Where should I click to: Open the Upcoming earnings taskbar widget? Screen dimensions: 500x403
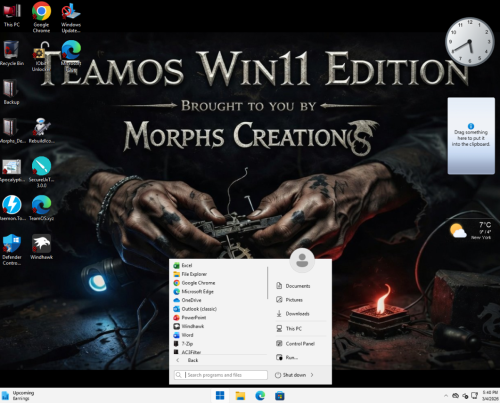18,396
